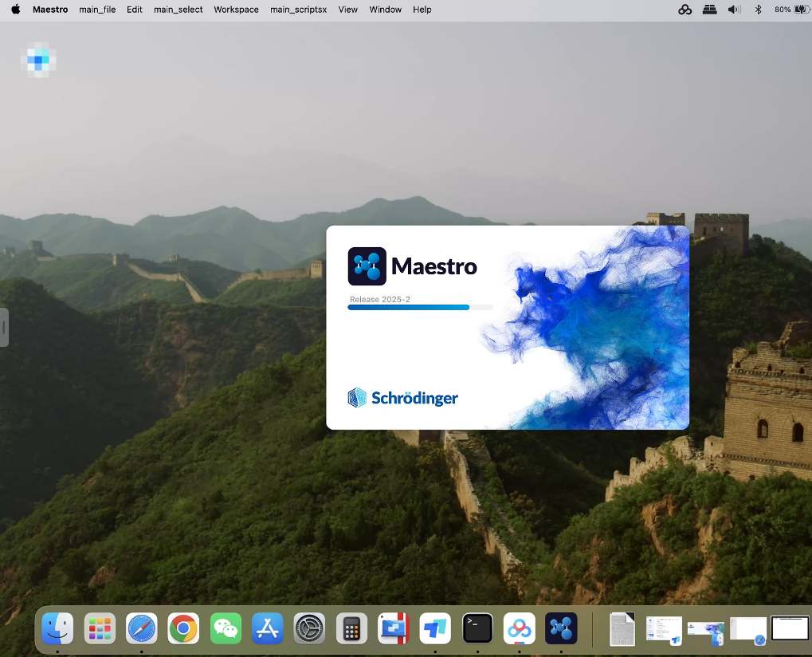
Task: Click the Schrödinger logo on splash screen
Action: 403,398
